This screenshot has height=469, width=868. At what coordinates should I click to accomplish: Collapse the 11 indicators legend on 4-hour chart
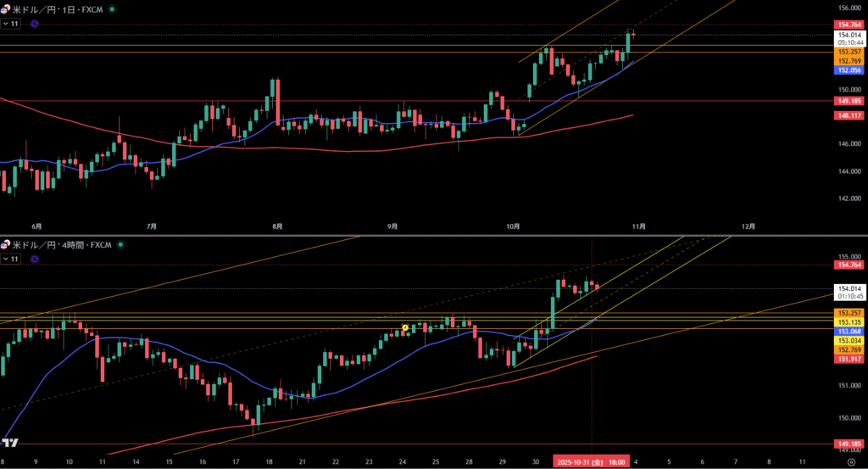click(12, 260)
